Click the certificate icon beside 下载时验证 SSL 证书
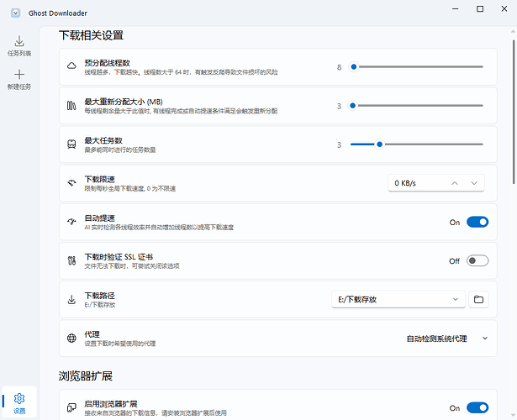Image resolution: width=517 pixels, height=420 pixels. [x=71, y=260]
